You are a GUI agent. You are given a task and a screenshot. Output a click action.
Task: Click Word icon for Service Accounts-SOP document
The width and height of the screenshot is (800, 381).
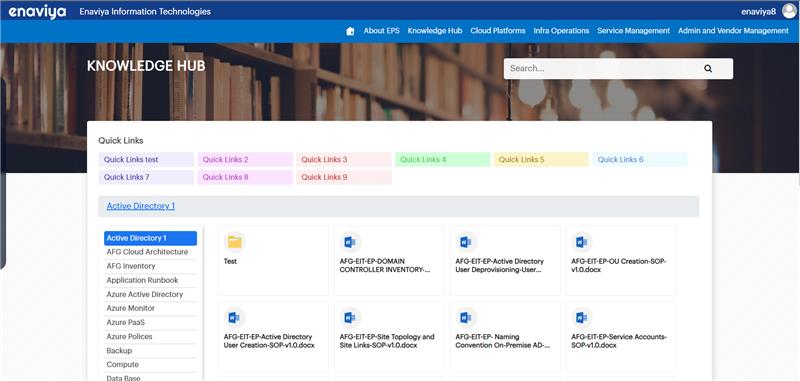[x=582, y=317]
